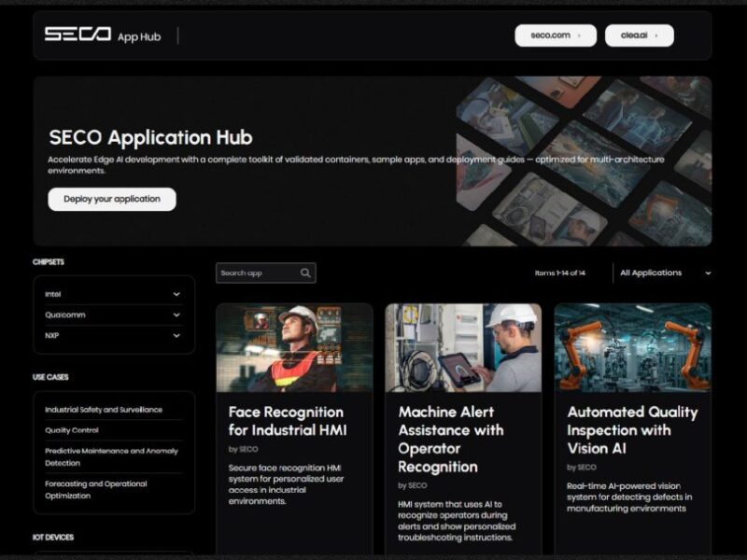This screenshot has height=560, width=747.
Task: Click the Deploy your application button
Action: click(112, 199)
